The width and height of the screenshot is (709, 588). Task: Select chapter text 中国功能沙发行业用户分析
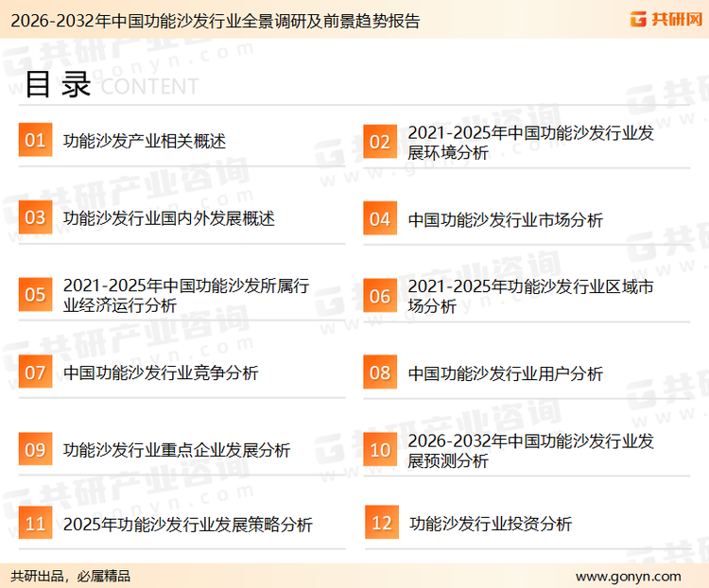(x=505, y=373)
